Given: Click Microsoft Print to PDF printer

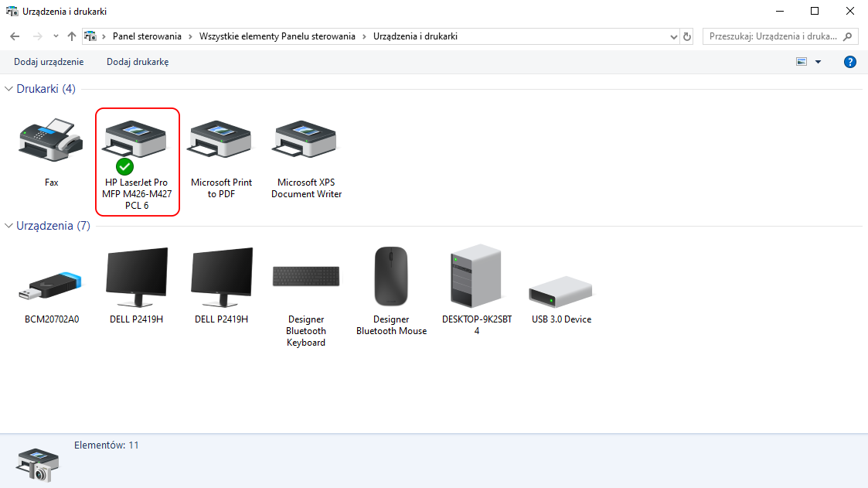Looking at the screenshot, I should point(221,140).
